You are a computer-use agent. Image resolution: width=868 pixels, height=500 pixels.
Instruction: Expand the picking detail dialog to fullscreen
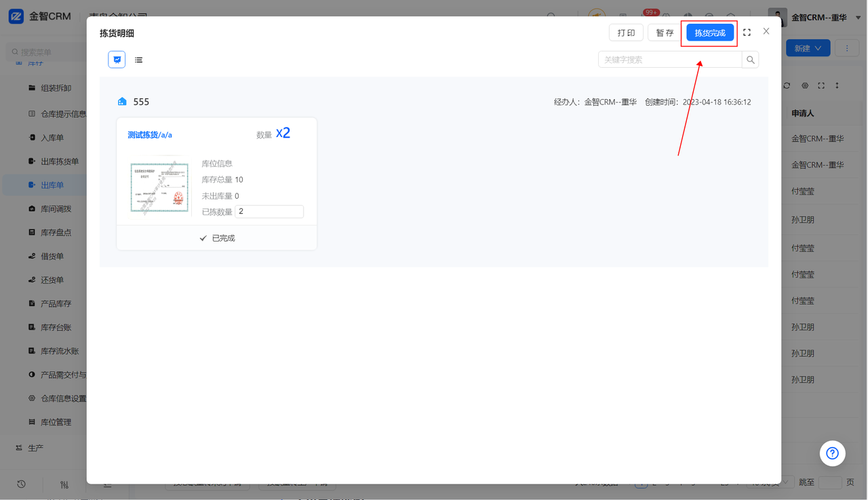pos(747,33)
